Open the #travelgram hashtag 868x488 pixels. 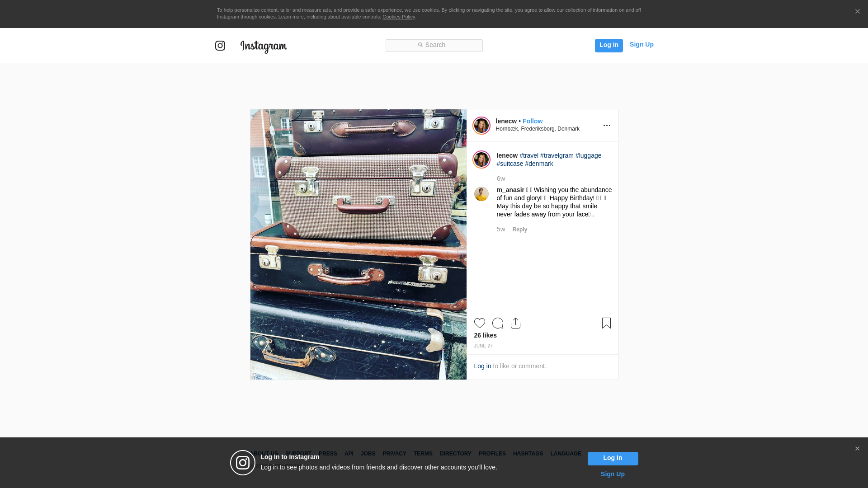(557, 155)
